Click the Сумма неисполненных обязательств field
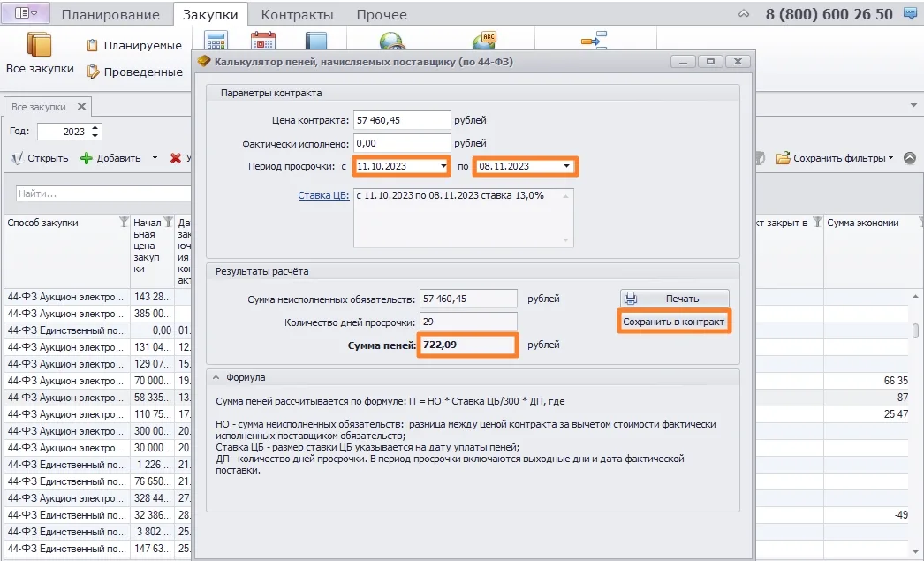 pos(468,299)
